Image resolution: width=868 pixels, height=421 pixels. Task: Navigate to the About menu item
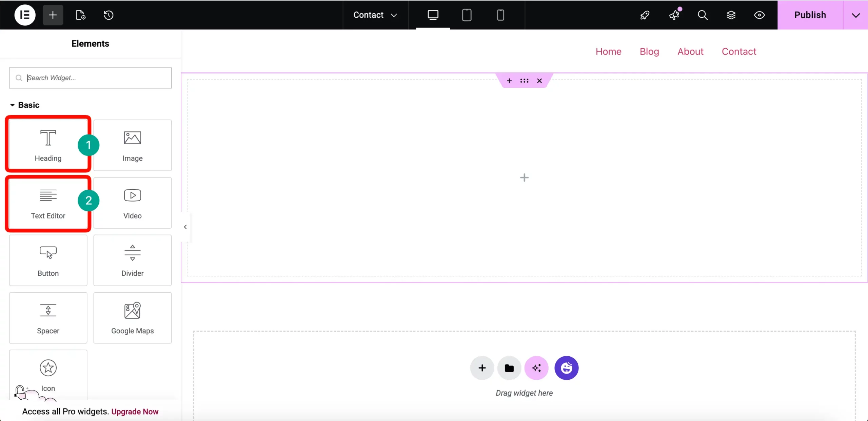[x=690, y=51]
